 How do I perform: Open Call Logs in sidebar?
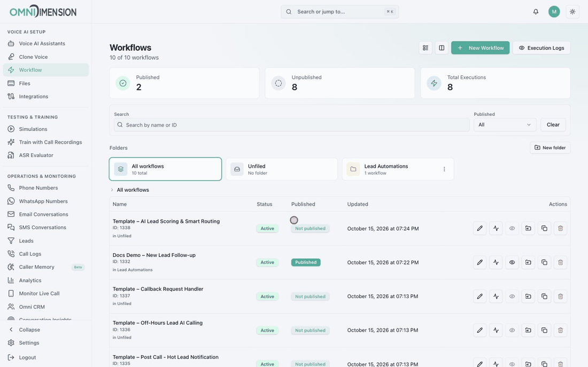[46, 254]
